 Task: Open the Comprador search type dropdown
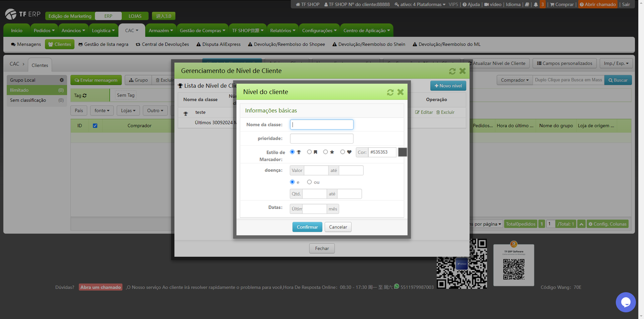click(x=514, y=80)
